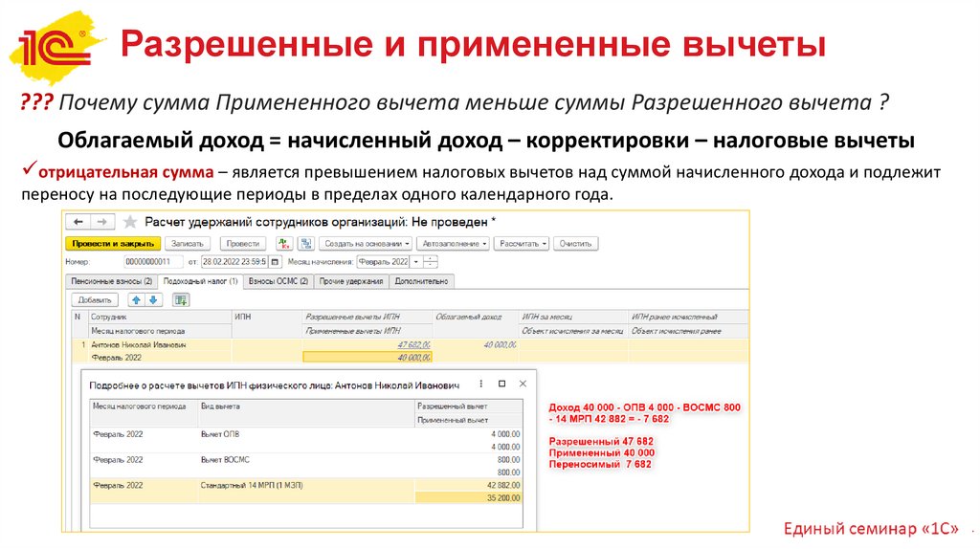Close the Подробнее о расчете вычетов dialog
This screenshot has width=980, height=549.
point(523,384)
